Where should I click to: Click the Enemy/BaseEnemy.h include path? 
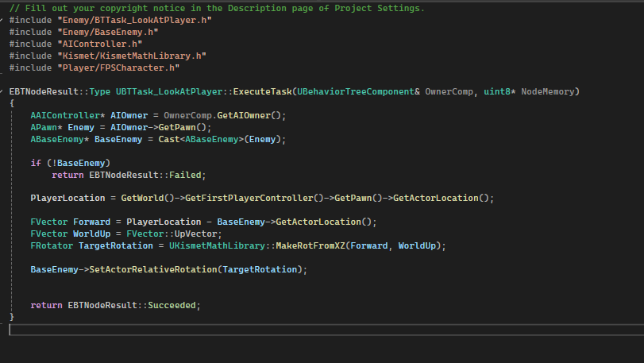113,32
